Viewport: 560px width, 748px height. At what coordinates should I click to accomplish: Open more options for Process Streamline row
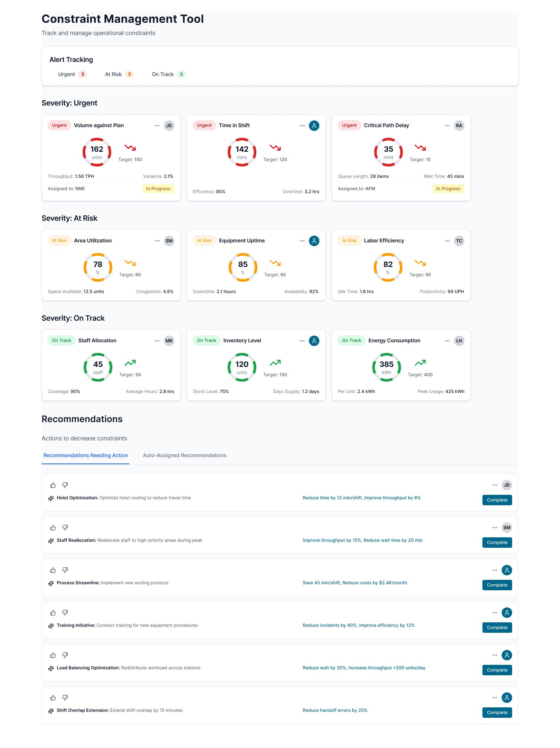[x=495, y=570]
